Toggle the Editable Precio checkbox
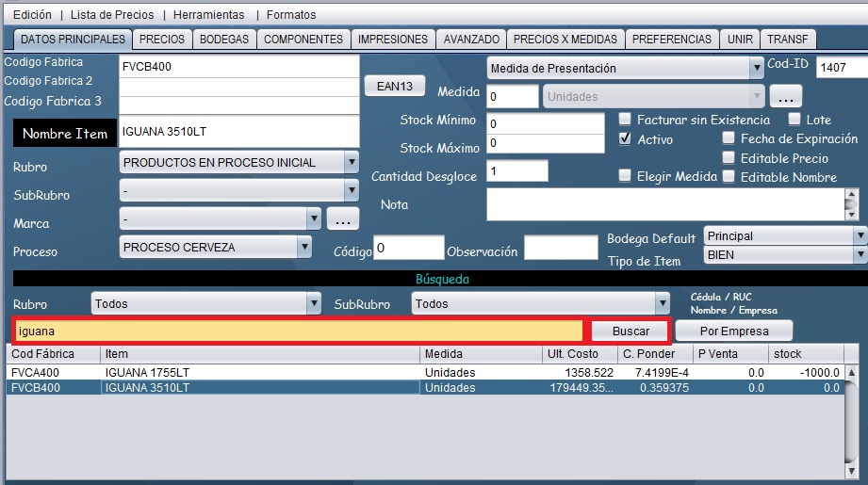 [729, 158]
